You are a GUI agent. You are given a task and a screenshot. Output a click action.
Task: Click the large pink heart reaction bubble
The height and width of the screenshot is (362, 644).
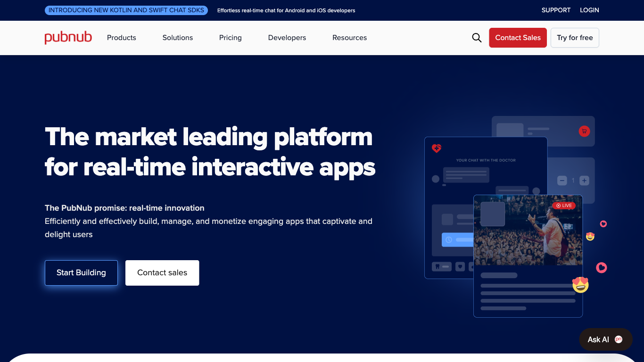pyautogui.click(x=602, y=268)
